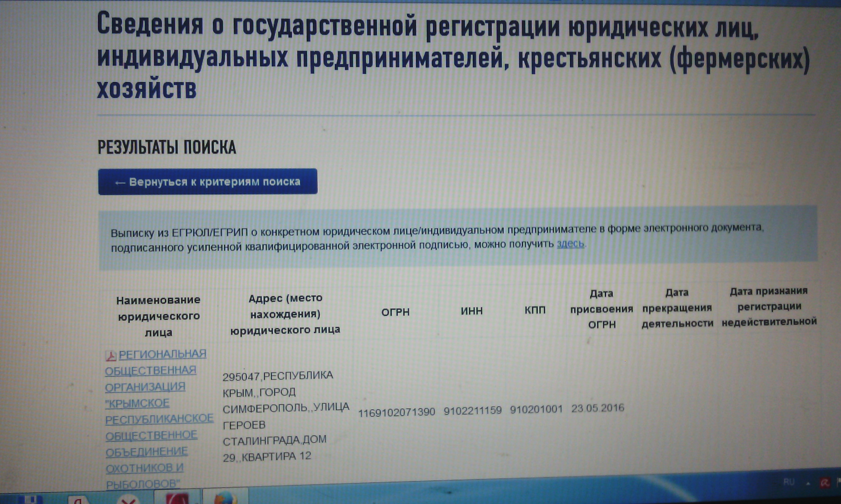Click the date 23.05.2016 cell

pos(597,408)
